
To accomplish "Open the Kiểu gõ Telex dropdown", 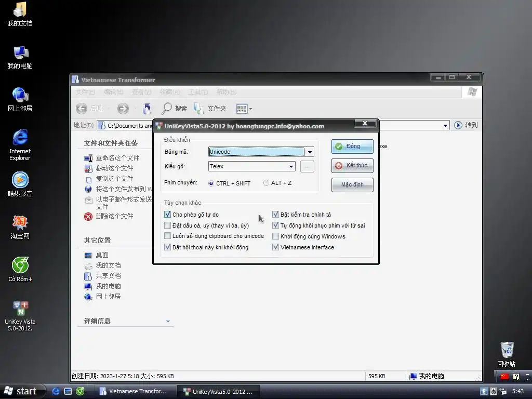I will [291, 166].
